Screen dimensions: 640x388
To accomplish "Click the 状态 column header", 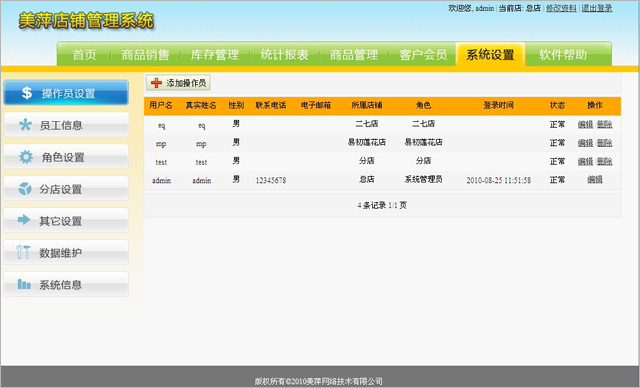I will click(557, 106).
